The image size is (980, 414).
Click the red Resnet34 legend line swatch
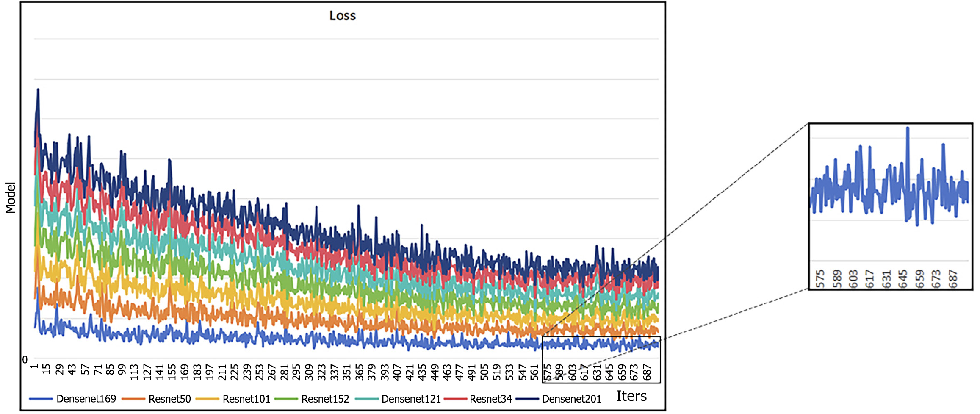click(x=455, y=399)
